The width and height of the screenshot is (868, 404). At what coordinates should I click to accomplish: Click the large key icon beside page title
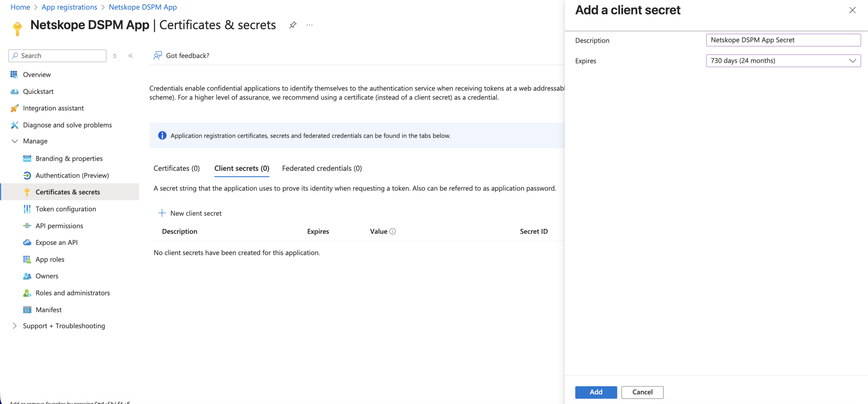tap(17, 28)
